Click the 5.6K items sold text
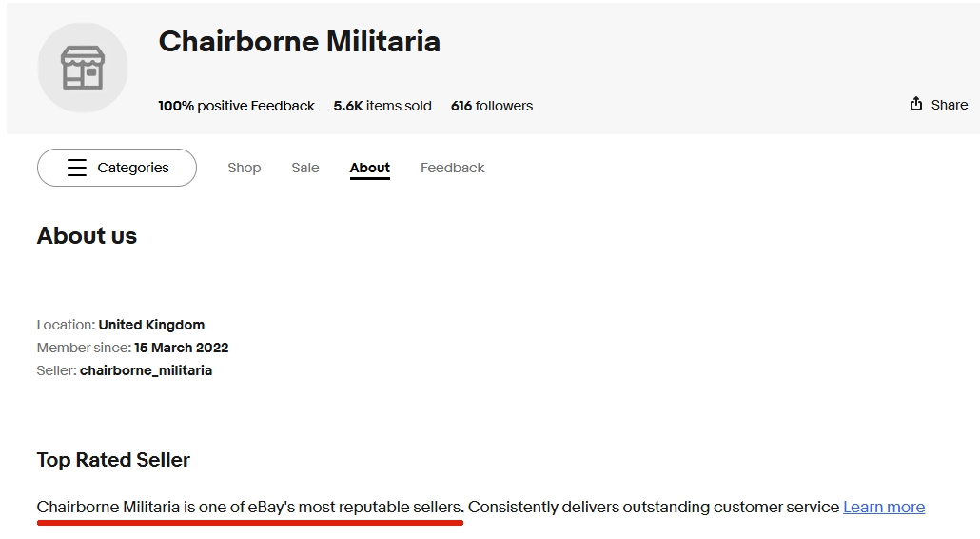 click(382, 106)
